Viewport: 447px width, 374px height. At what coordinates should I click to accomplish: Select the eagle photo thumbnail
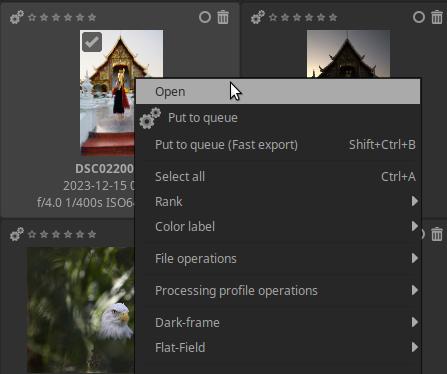point(81,310)
